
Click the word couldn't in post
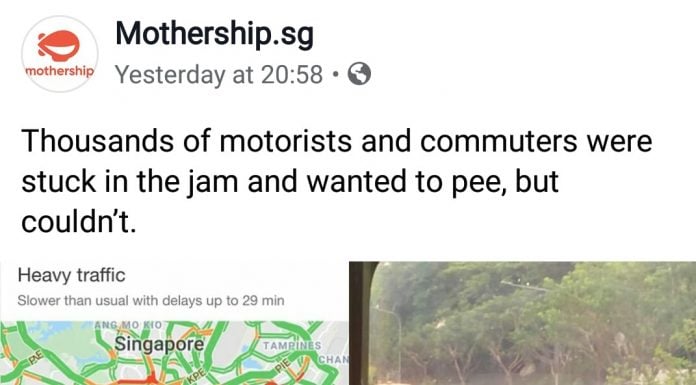(79, 222)
